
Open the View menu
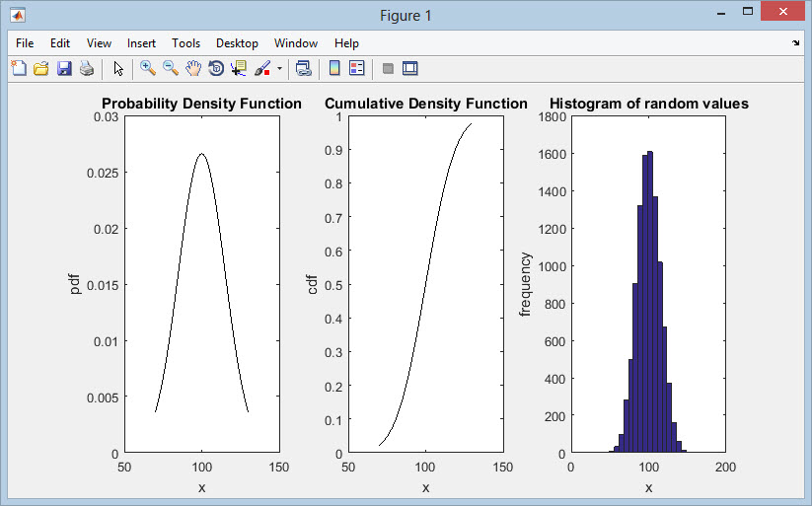click(99, 43)
